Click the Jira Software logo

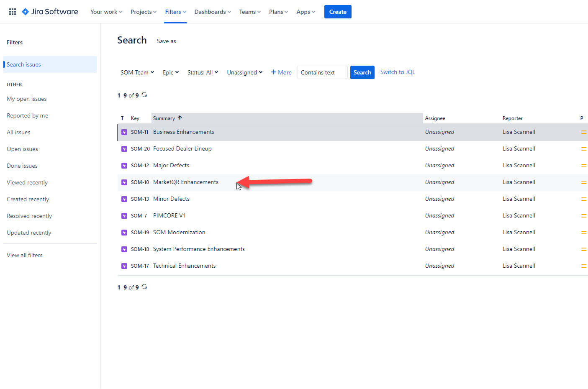[x=50, y=11]
